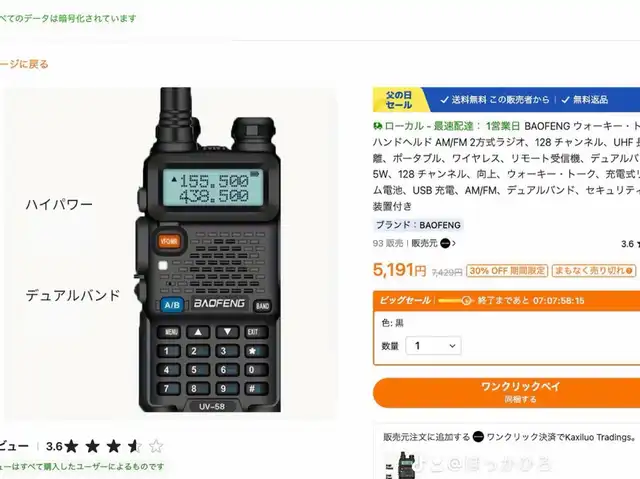
Task: Click the ブランド：BAOFENG brand tag
Action: 418,225
